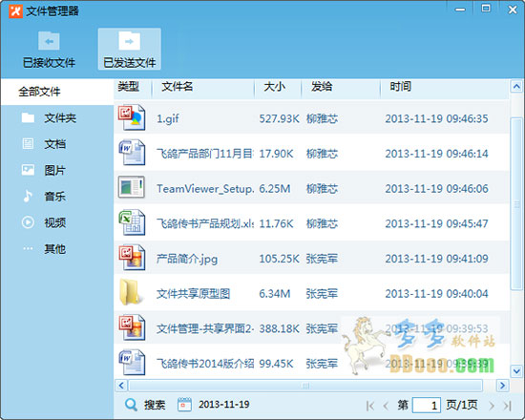This screenshot has height=420, width=525.
Task: Click the 文件管理-共享界面2 image icon
Action: click(132, 327)
